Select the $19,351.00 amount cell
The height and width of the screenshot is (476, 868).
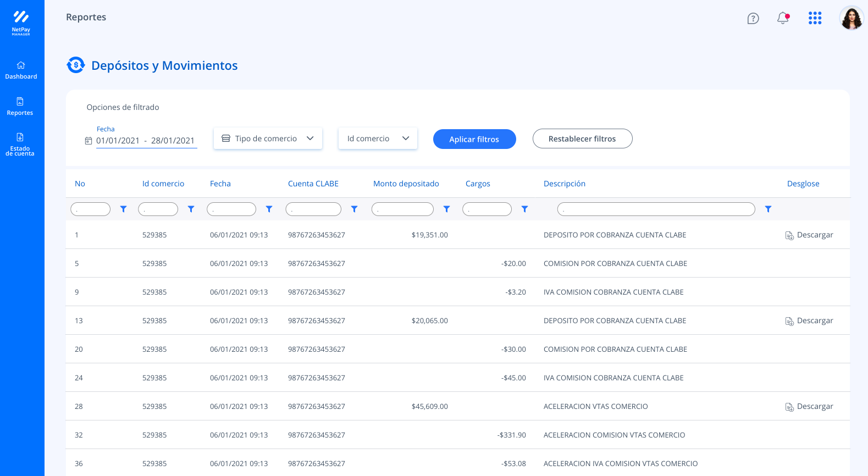click(x=430, y=235)
